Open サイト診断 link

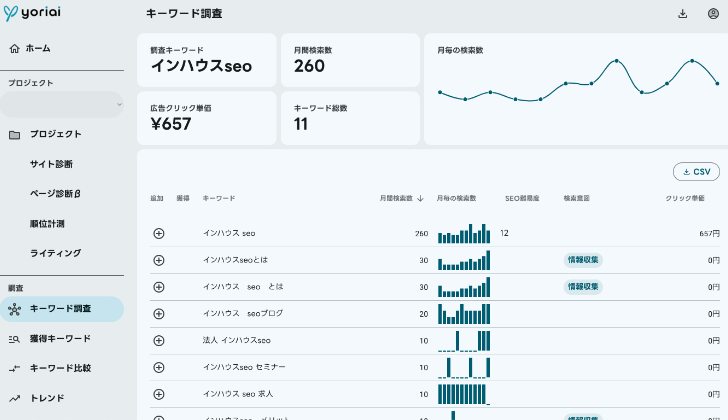click(51, 164)
